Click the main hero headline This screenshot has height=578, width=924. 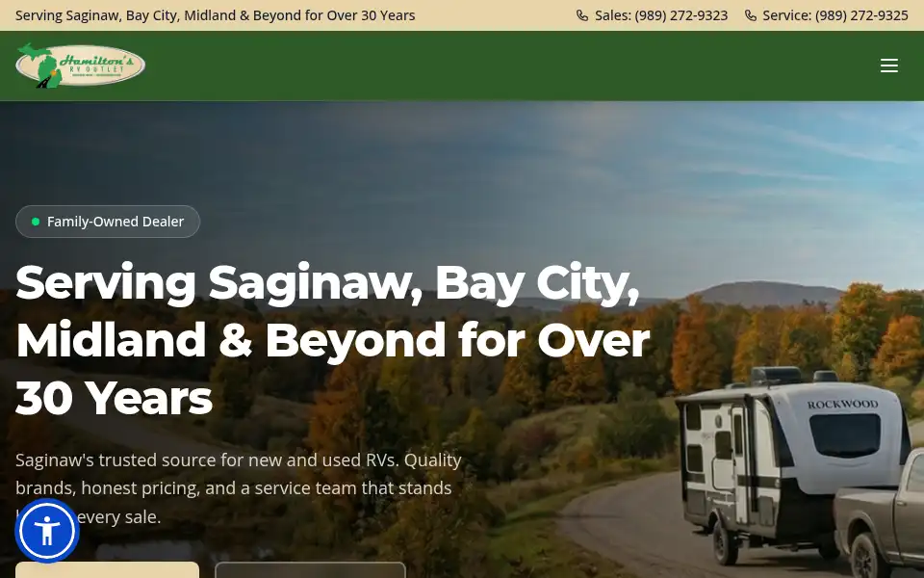click(333, 340)
